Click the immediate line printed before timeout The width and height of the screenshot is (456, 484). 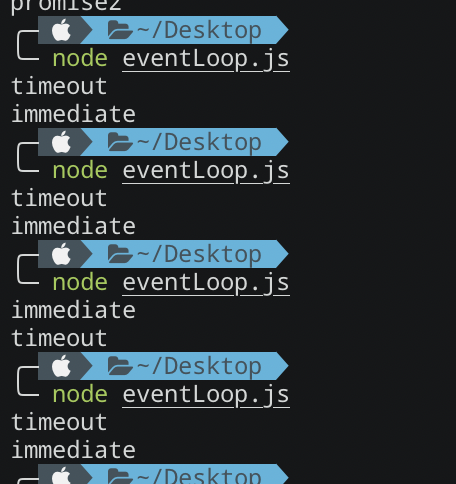point(74,310)
